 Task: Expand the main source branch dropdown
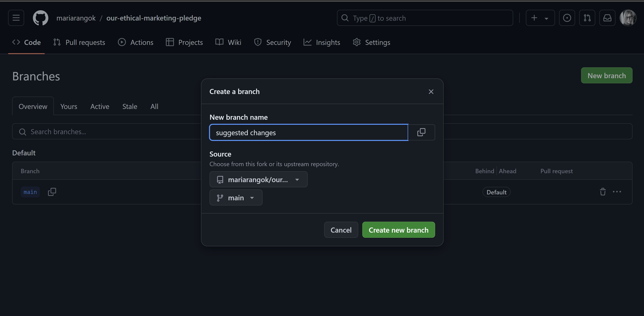tap(236, 198)
